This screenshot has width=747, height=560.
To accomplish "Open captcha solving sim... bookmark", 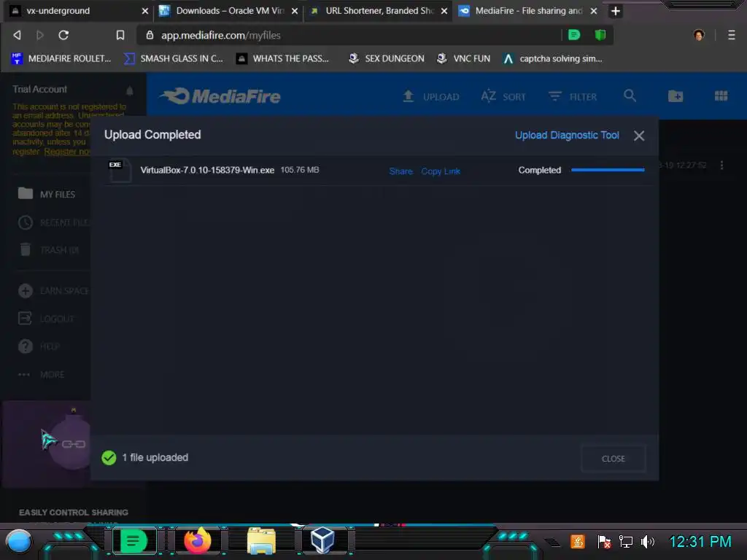I will click(553, 58).
